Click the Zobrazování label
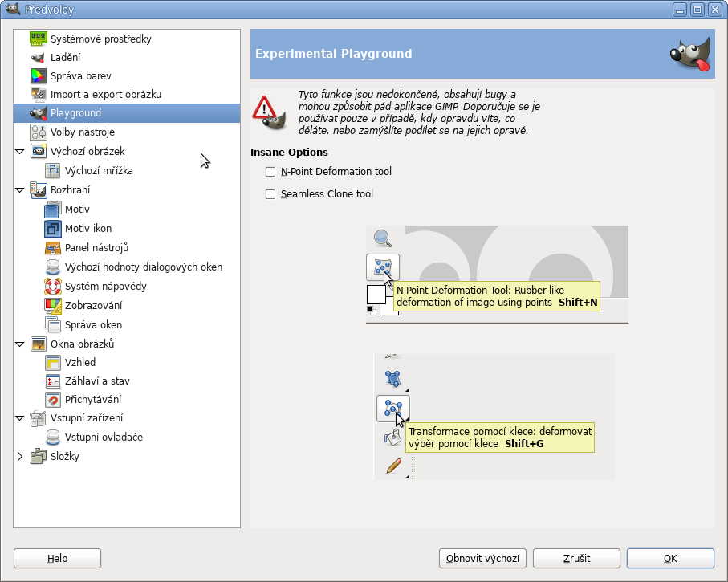Screen dimensions: 728x582 coord(94,306)
